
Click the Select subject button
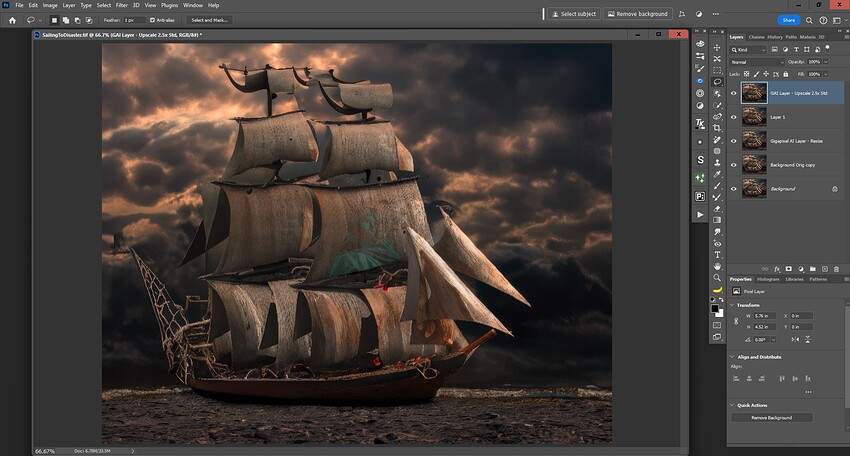pos(574,14)
